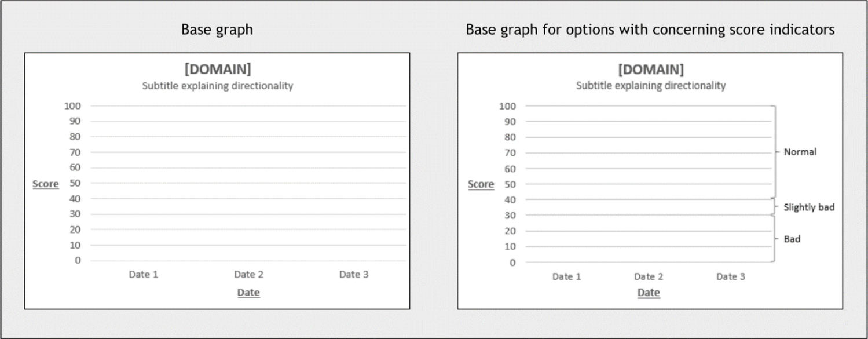Select the Score axis label in right graph
The width and height of the screenshot is (868, 339).
[x=481, y=184]
